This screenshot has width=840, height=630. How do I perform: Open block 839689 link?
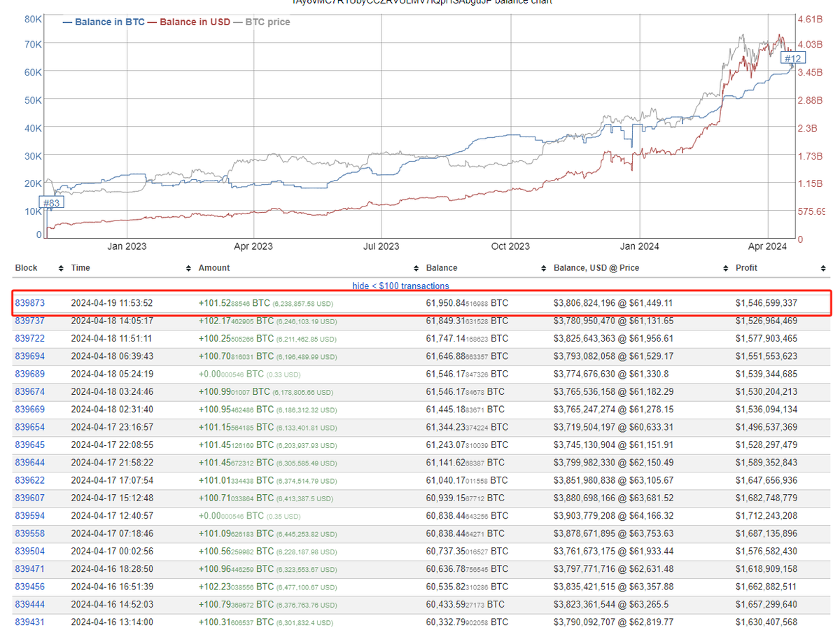(29, 374)
